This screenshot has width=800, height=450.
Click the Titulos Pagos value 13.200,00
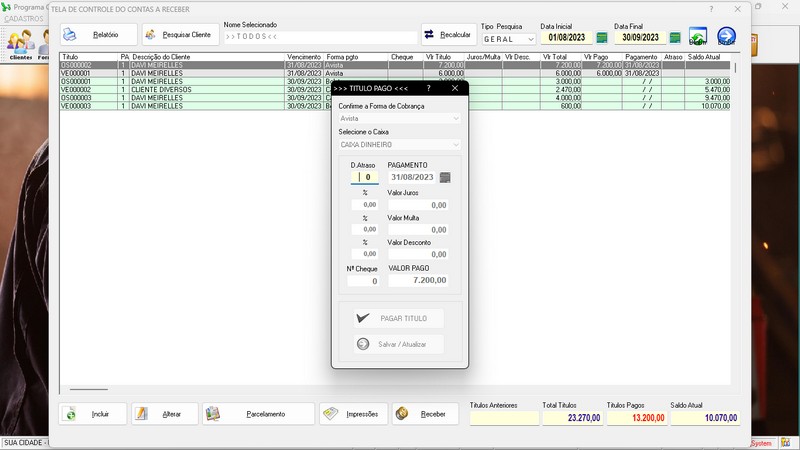(x=637, y=418)
